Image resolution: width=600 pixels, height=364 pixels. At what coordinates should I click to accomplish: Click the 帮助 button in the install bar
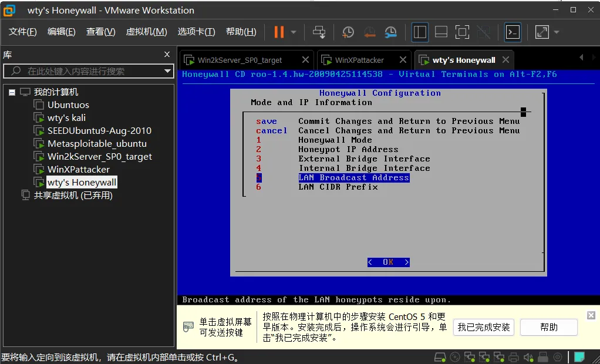tap(549, 327)
